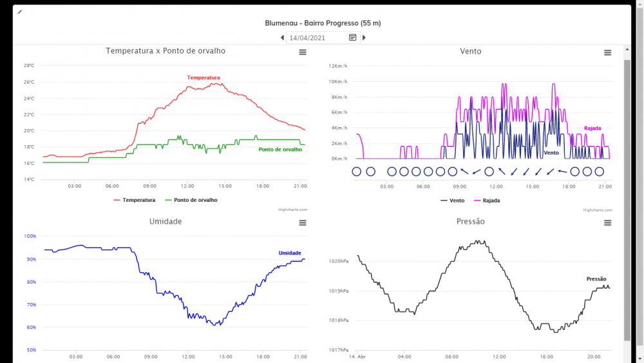Open the Pressão chart hamburger menu
Screen dimensions: 644x363
pos(607,222)
